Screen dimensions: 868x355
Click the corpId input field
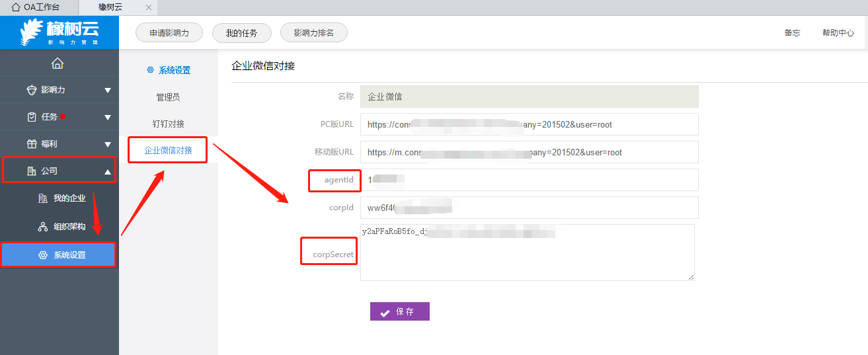530,208
